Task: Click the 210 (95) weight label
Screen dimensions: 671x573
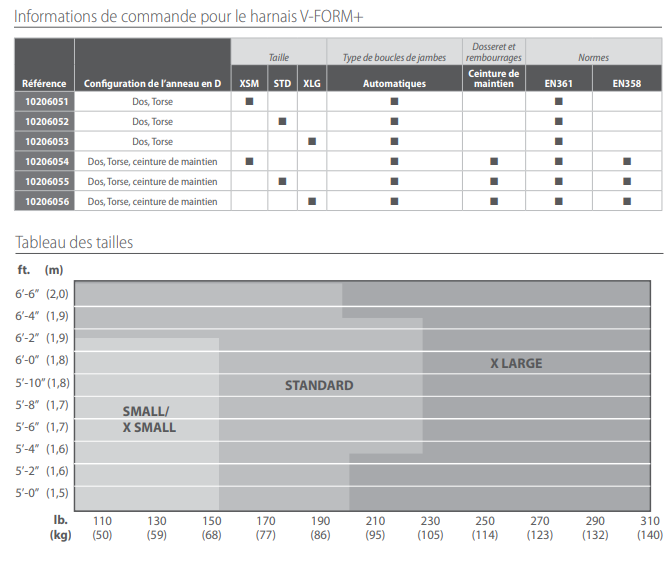Action: click(x=375, y=528)
